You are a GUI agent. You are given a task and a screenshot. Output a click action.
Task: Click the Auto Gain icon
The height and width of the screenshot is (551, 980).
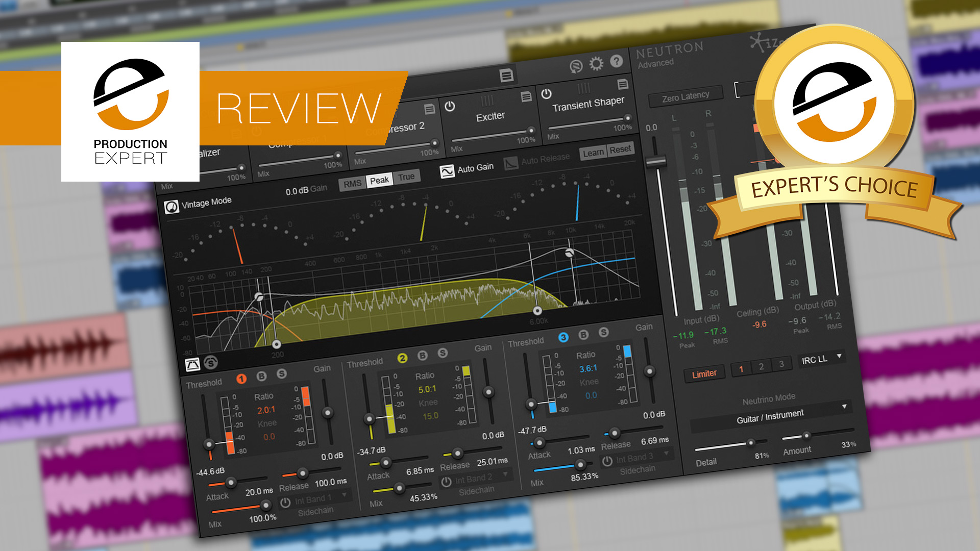tap(447, 171)
